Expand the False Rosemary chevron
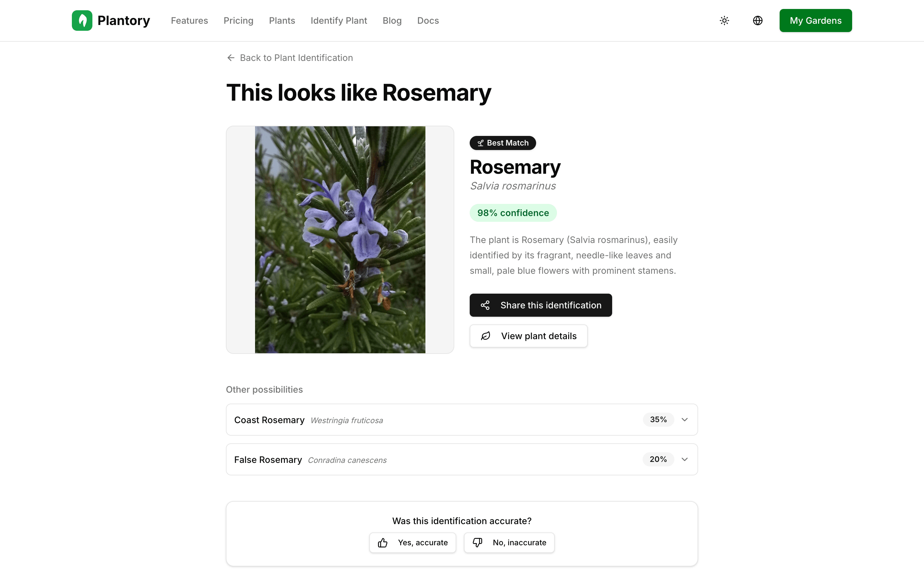 (685, 459)
